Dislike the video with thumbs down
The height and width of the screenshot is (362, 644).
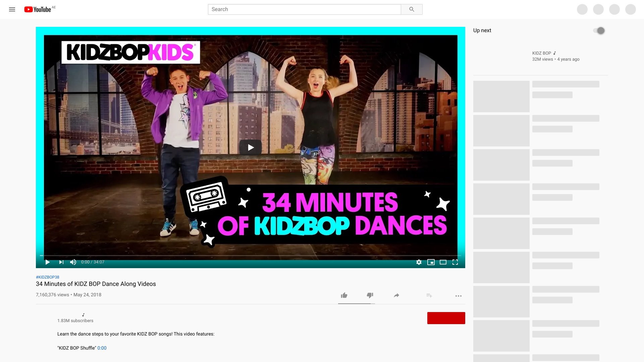370,295
